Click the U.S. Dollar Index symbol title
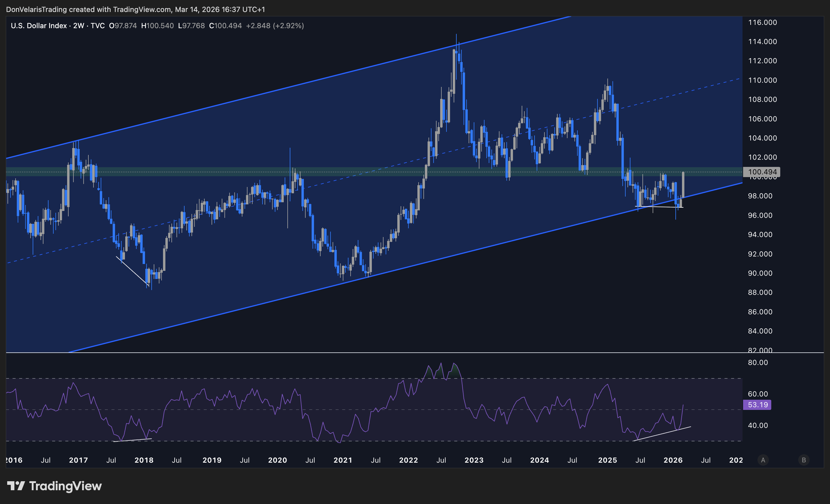This screenshot has width=830, height=504. coord(39,25)
